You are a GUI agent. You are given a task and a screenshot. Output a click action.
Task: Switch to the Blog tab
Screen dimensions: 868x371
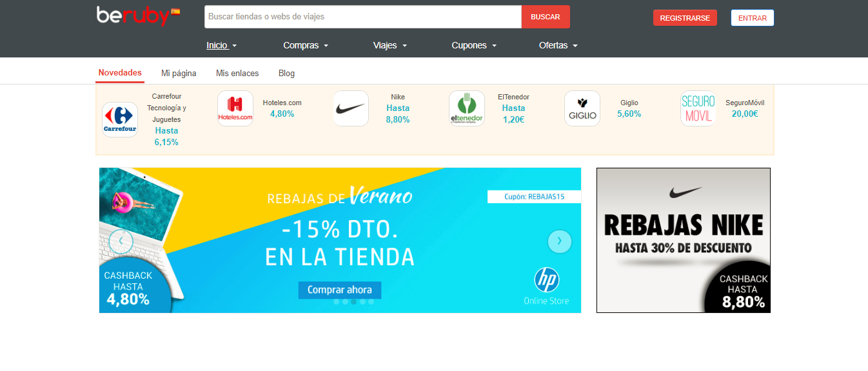tap(286, 74)
